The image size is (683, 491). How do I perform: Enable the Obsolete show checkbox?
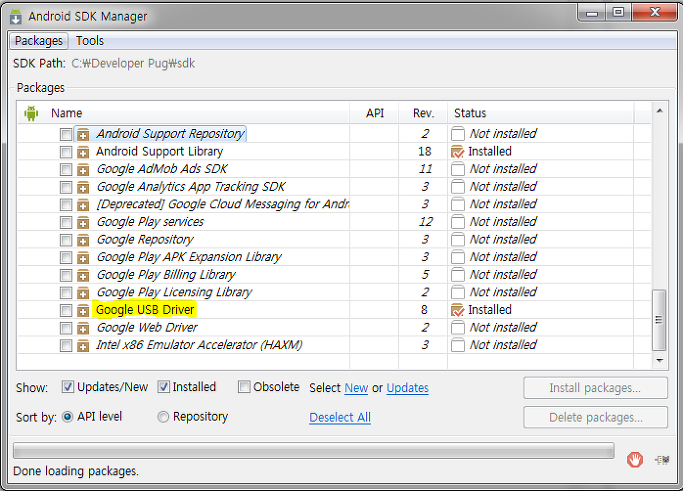244,387
